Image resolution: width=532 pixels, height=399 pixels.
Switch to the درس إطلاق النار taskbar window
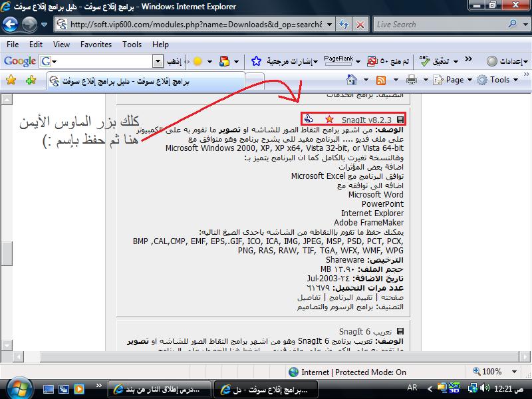tap(159, 389)
